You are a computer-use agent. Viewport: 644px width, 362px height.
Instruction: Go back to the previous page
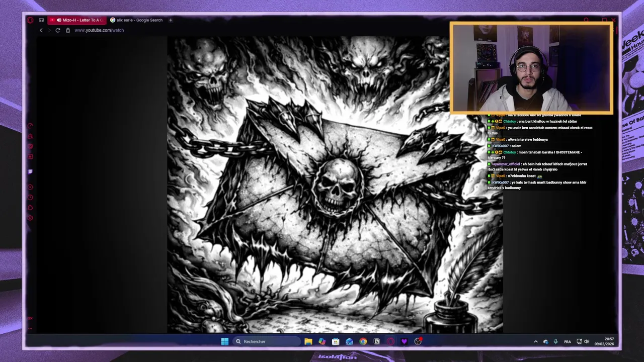41,30
